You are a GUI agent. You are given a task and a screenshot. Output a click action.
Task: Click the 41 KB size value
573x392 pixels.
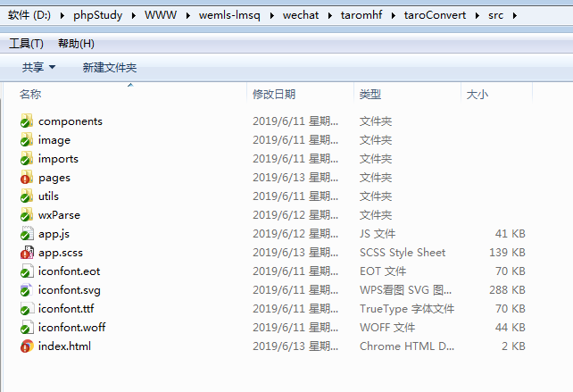[511, 234]
